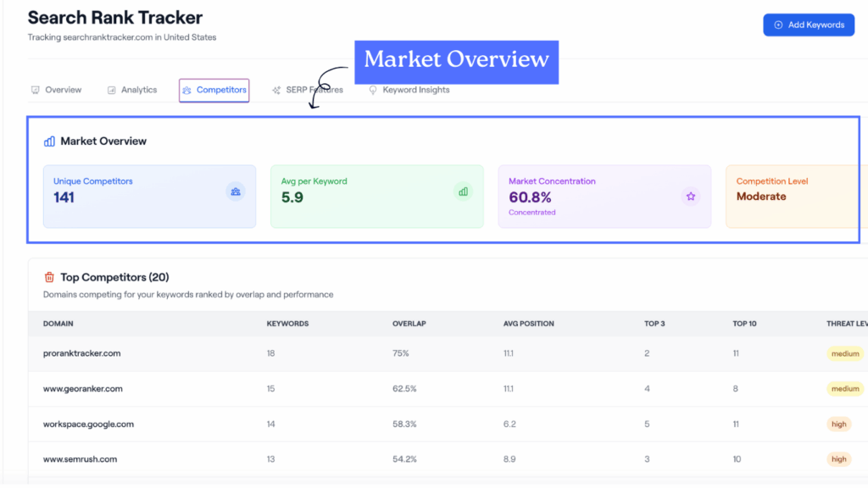Screen dimensions: 868x488
Task: Sort table by Avg Position column
Action: (x=528, y=324)
